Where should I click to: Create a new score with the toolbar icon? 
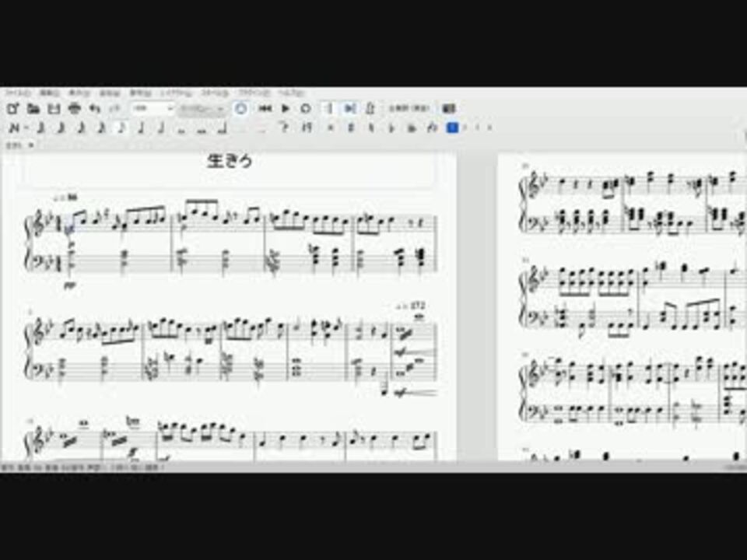13,109
